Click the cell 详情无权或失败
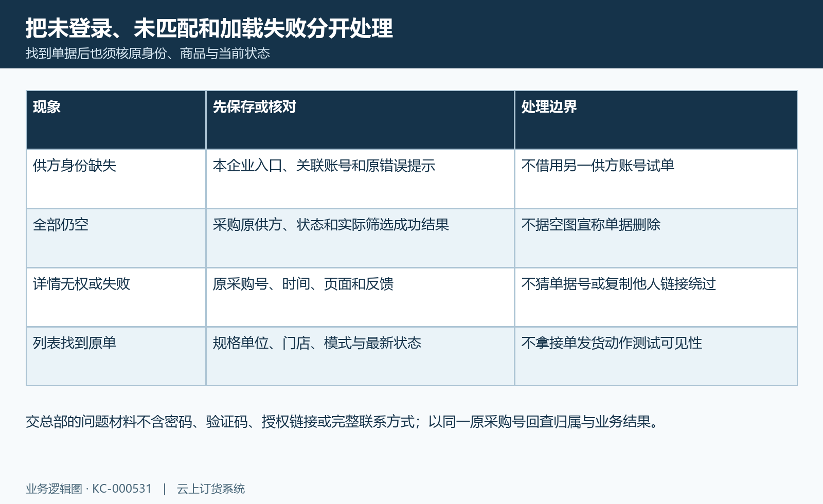The height and width of the screenshot is (504, 823). pyautogui.click(x=116, y=297)
